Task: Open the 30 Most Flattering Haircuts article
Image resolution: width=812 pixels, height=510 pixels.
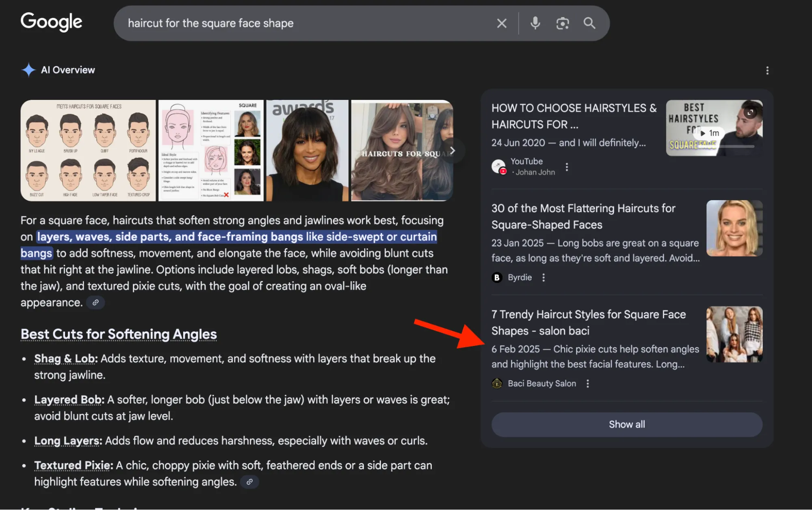Action: (x=582, y=216)
